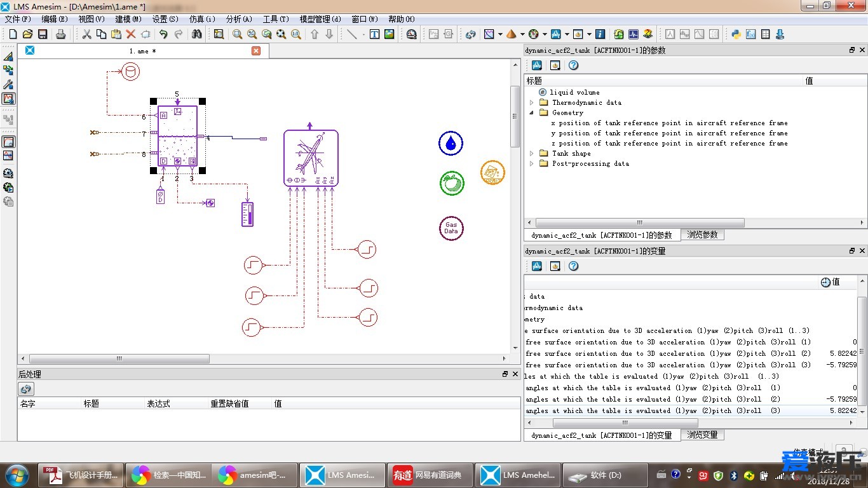
Task: Expand the Thermodynamic data folder
Action: coord(532,102)
